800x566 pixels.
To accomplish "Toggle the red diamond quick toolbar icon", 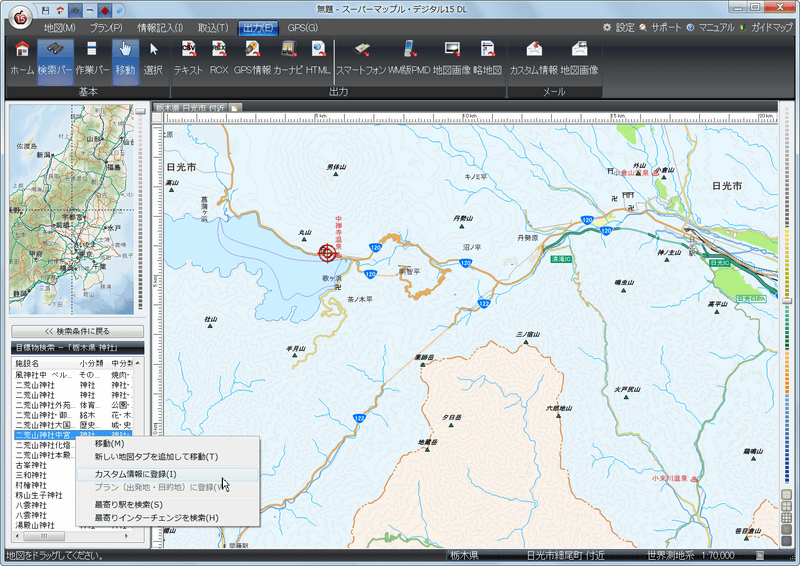I will pos(105,10).
